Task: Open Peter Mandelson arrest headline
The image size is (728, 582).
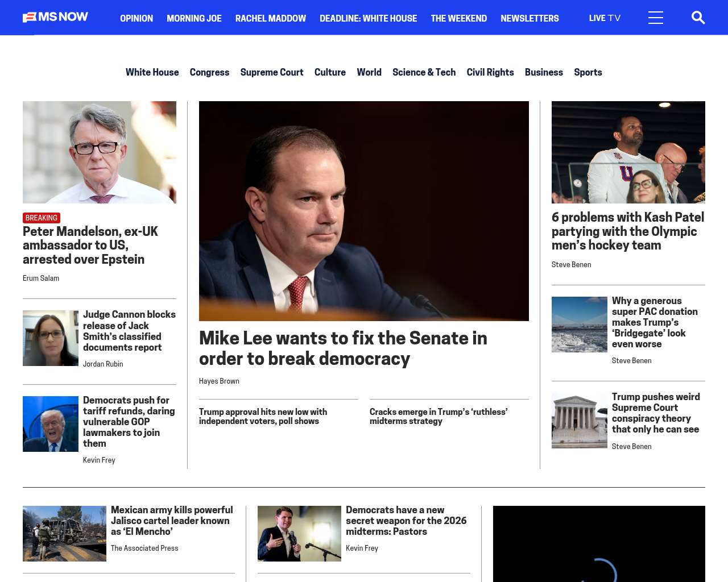Action: click(90, 245)
